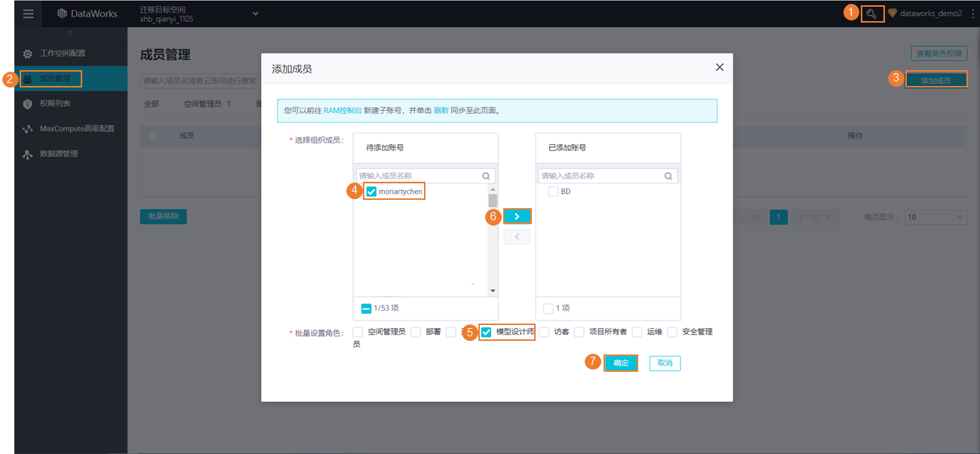The height and width of the screenshot is (454, 980).
Task: Cancel with the 取消 button
Action: click(x=665, y=363)
